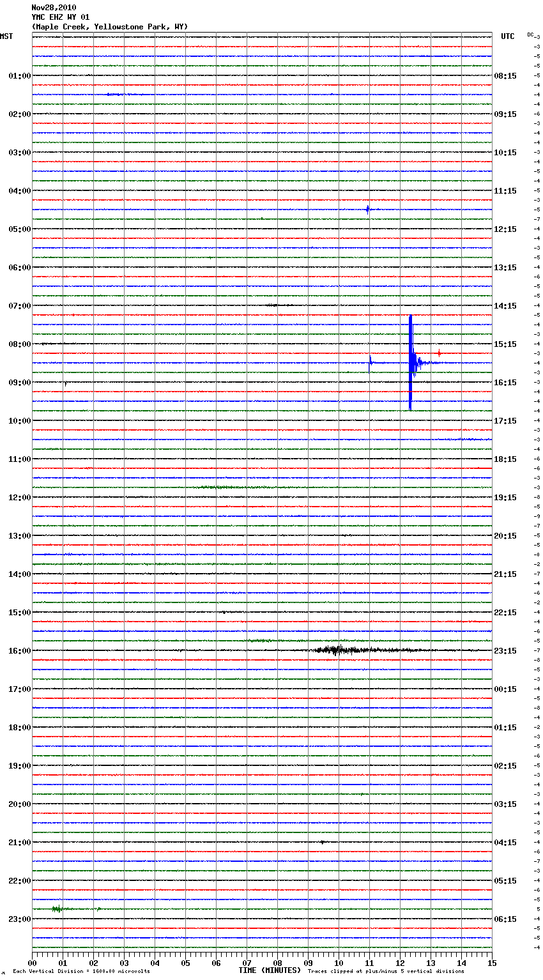
Task: Click the red marker near minute 13
Action: 439,353
